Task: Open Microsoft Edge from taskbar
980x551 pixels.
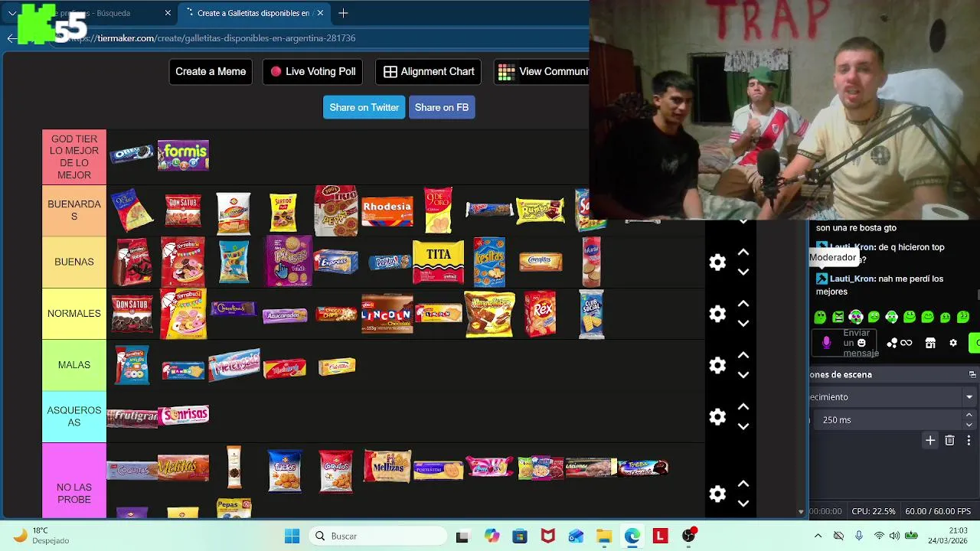Action: point(632,536)
